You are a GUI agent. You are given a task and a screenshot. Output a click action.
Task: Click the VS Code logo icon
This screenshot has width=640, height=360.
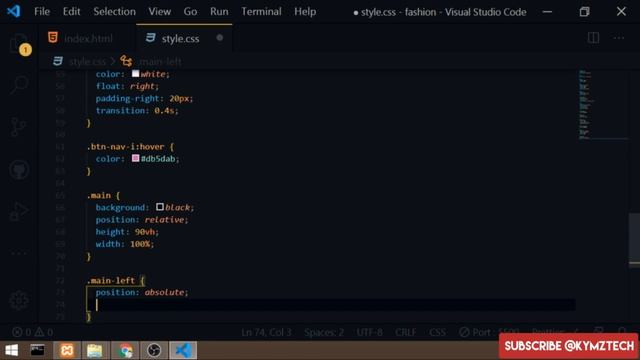(13, 11)
